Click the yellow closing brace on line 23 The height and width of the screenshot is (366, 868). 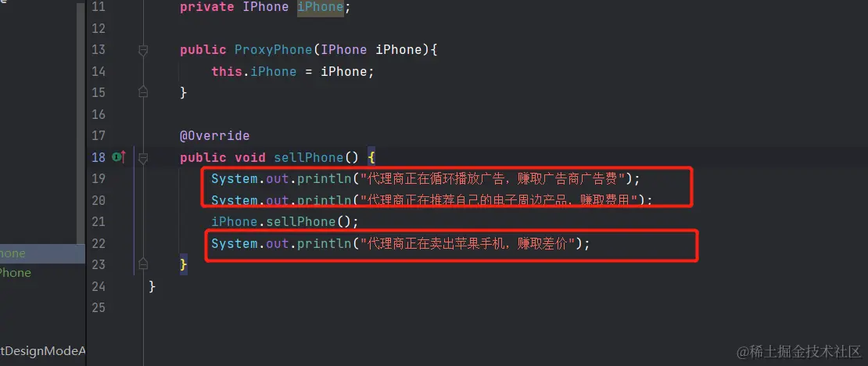[x=184, y=264]
